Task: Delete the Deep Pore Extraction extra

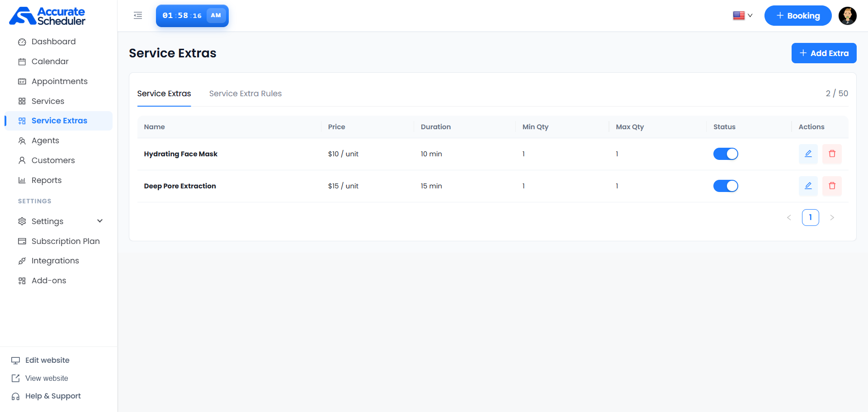Action: (832, 186)
